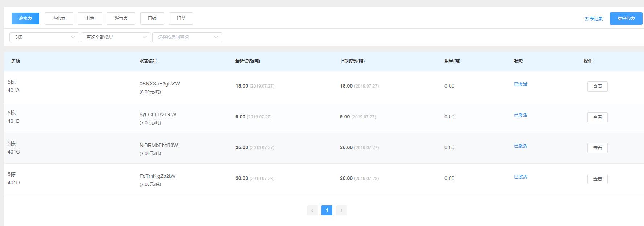Switch to the 门禁 tab
Screen dimensions: 644x226
click(x=181, y=18)
